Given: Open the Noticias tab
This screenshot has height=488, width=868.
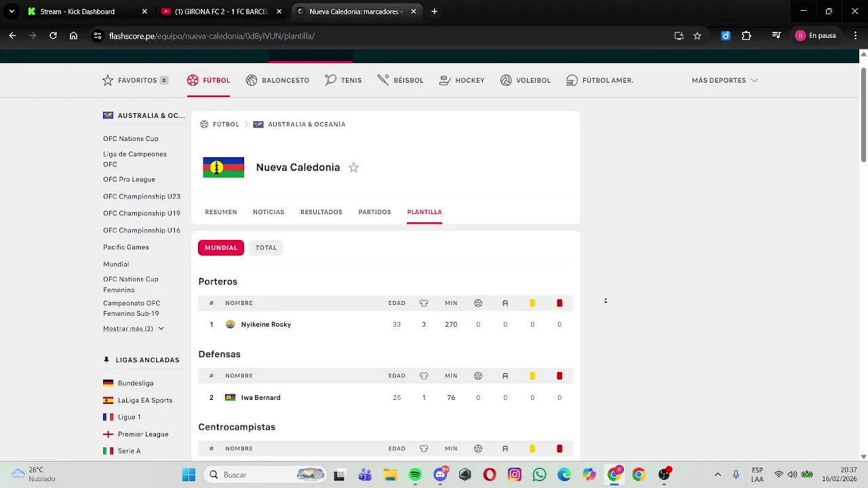Looking at the screenshot, I should [269, 212].
